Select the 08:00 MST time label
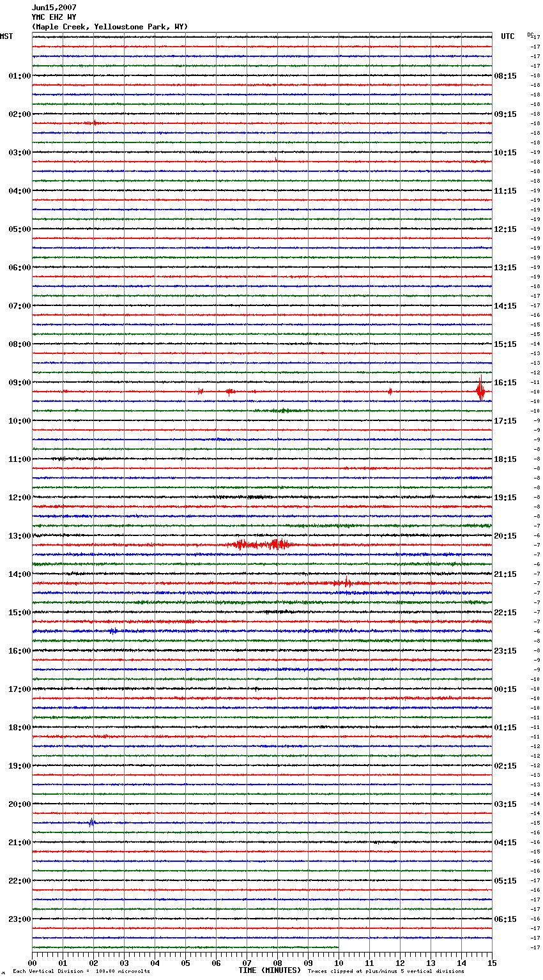543x980 pixels. (20, 344)
